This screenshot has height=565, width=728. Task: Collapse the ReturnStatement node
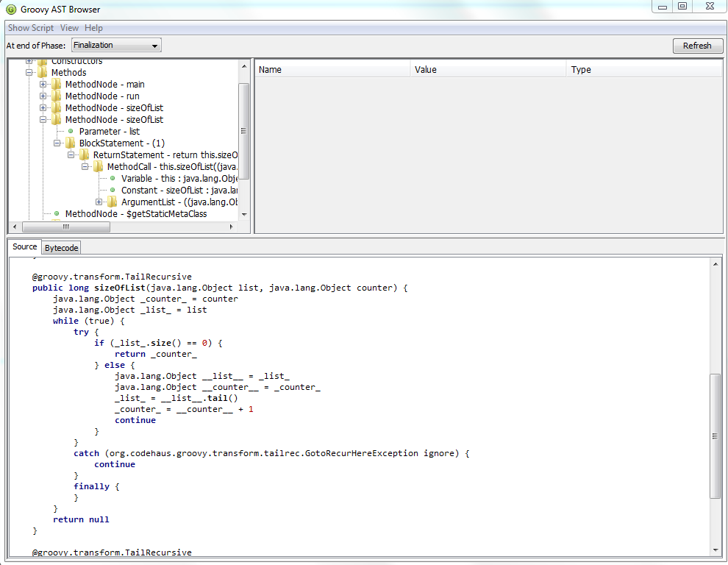coord(71,155)
